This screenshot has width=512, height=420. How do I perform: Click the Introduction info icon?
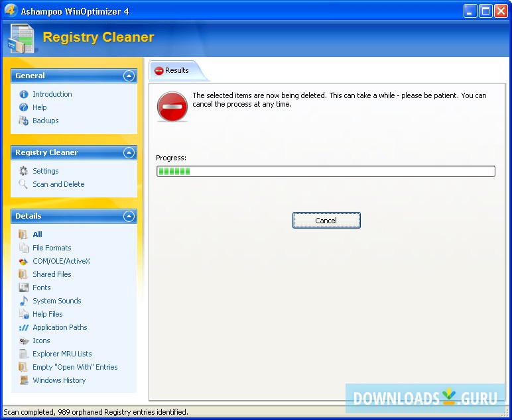point(23,94)
